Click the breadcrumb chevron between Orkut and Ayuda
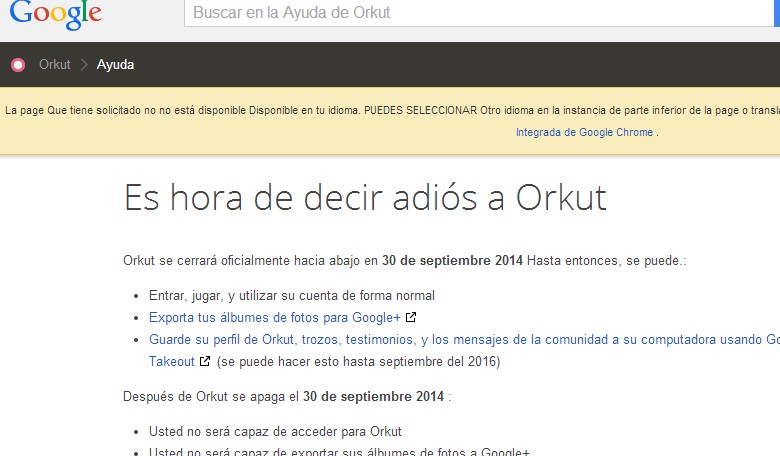Screen dimensions: 780x456 (84, 65)
